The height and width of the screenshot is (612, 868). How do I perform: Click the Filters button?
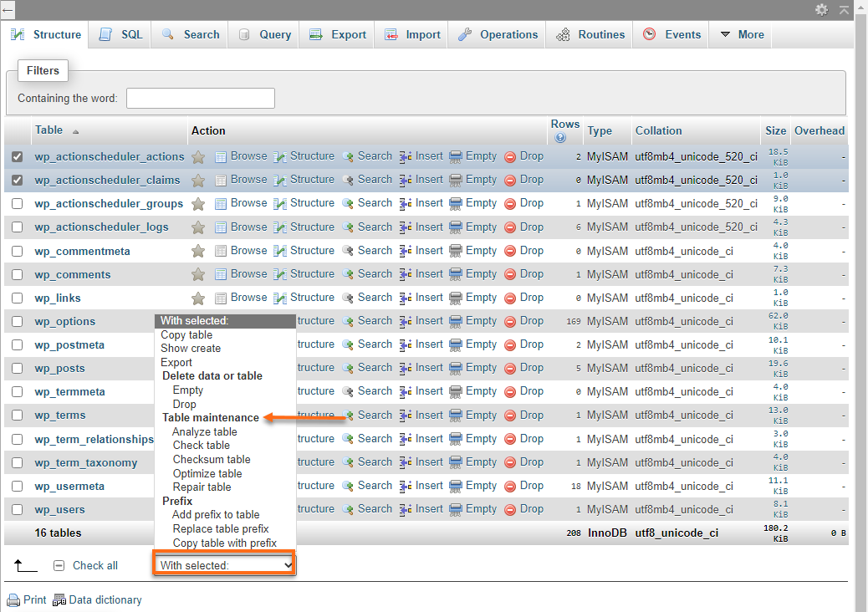coord(43,70)
